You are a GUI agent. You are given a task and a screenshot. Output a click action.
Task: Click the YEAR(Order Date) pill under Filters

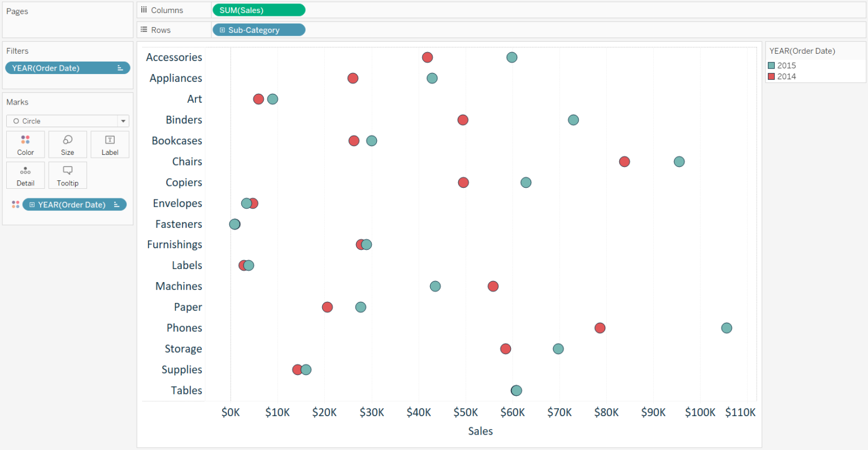62,68
